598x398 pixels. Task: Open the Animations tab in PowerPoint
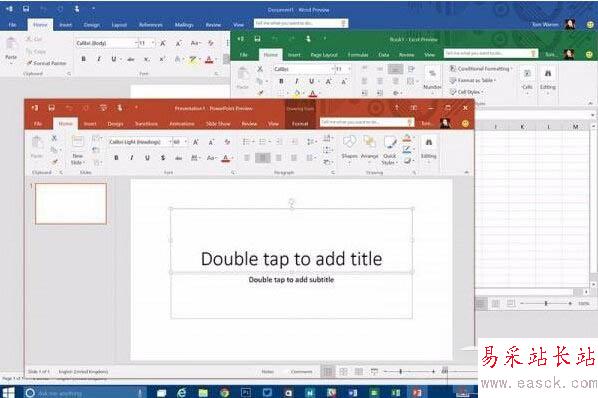182,124
